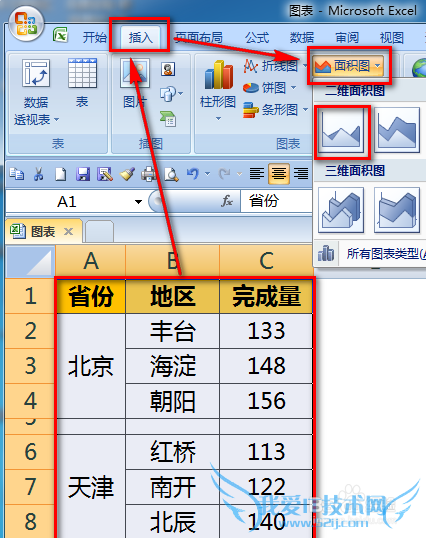Open 所有图表类型 all chart types
This screenshot has height=538, width=426.
point(370,254)
